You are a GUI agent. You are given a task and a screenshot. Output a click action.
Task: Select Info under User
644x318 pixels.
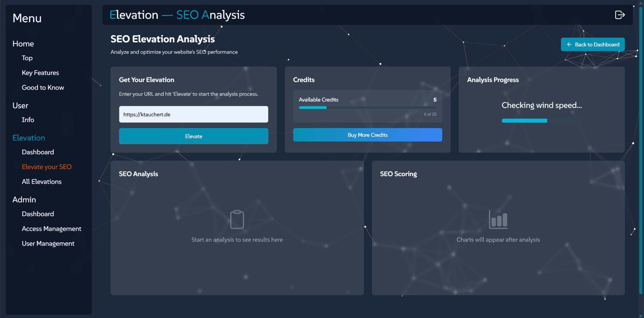(x=28, y=120)
